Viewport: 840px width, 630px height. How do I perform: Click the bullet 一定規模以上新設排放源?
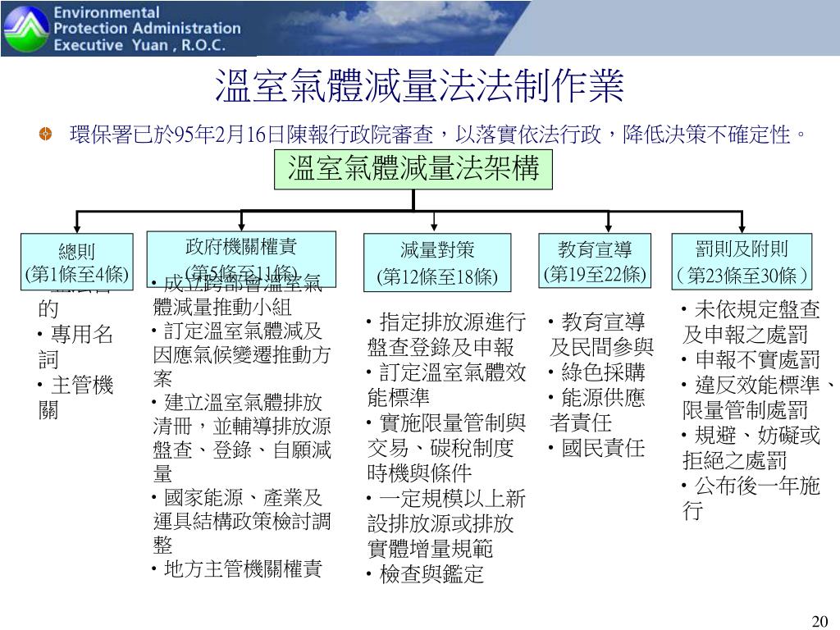pyautogui.click(x=446, y=523)
